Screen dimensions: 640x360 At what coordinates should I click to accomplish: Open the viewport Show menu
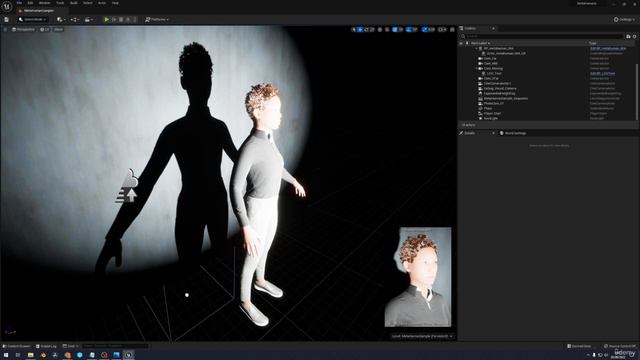[58, 29]
